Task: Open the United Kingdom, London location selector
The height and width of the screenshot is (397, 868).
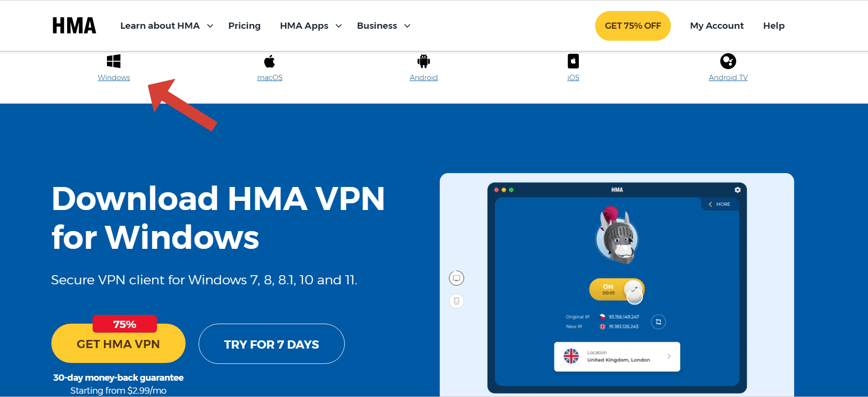Action: click(617, 357)
